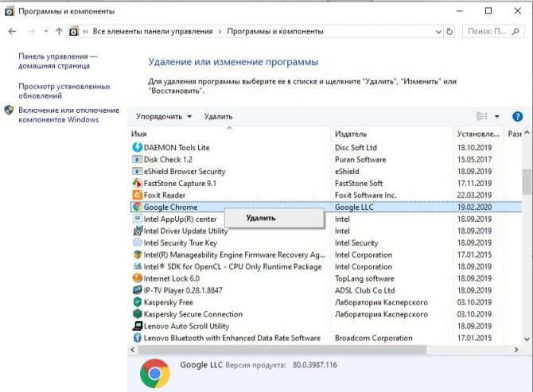Image resolution: width=533 pixels, height=392 pixels.
Task: Click the vertical scrollbar down arrow
Action: point(527,339)
